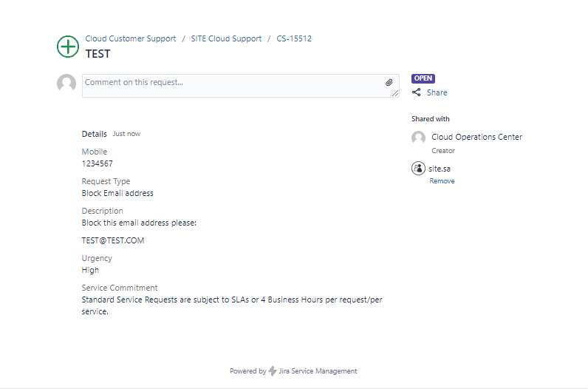Go to SITE Cloud Support breadcrumb

(x=226, y=38)
